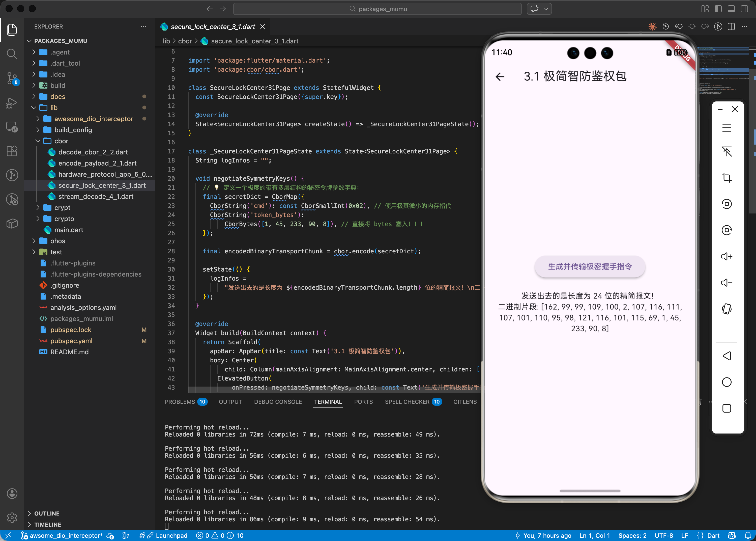Image resolution: width=756 pixels, height=541 pixels.
Task: Open the Run and Debug view
Action: pos(12,103)
